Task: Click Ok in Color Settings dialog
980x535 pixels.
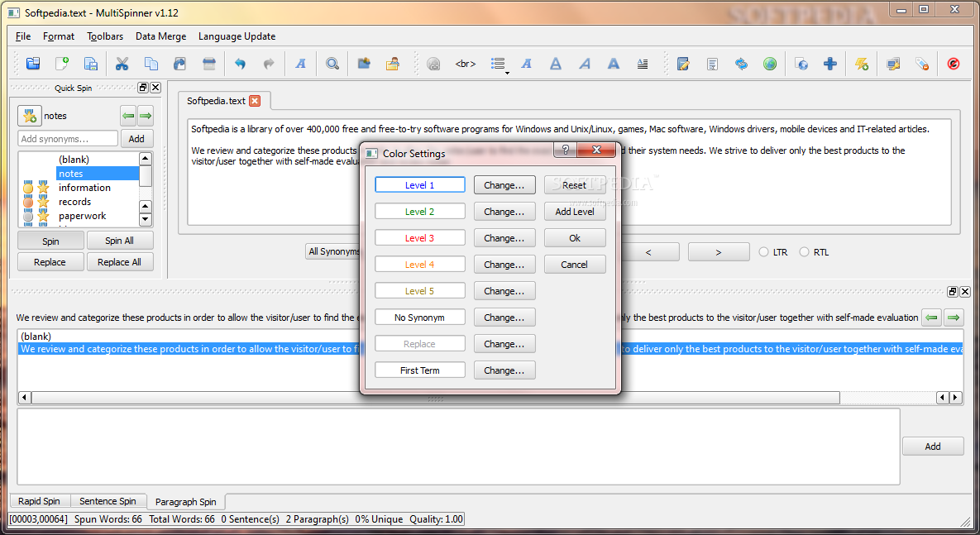Action: [575, 238]
